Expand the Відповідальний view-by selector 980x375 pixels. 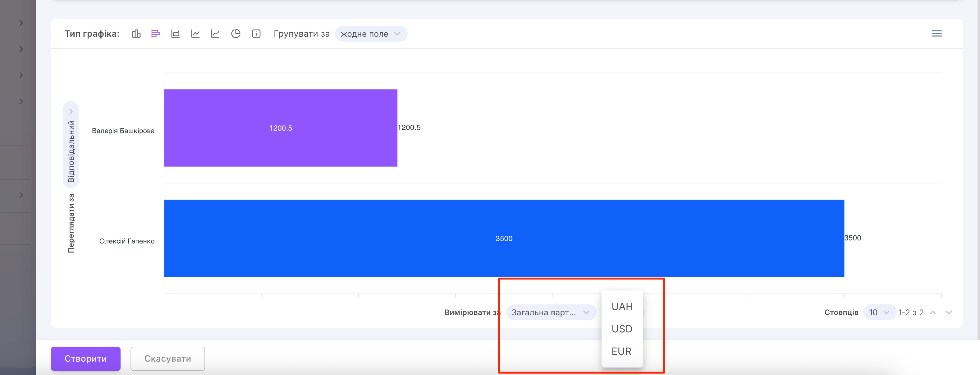(x=71, y=145)
